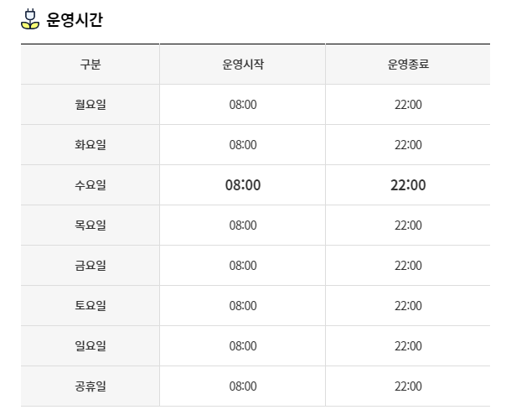Select the 금요일 row label
506x420 pixels.
pos(90,266)
